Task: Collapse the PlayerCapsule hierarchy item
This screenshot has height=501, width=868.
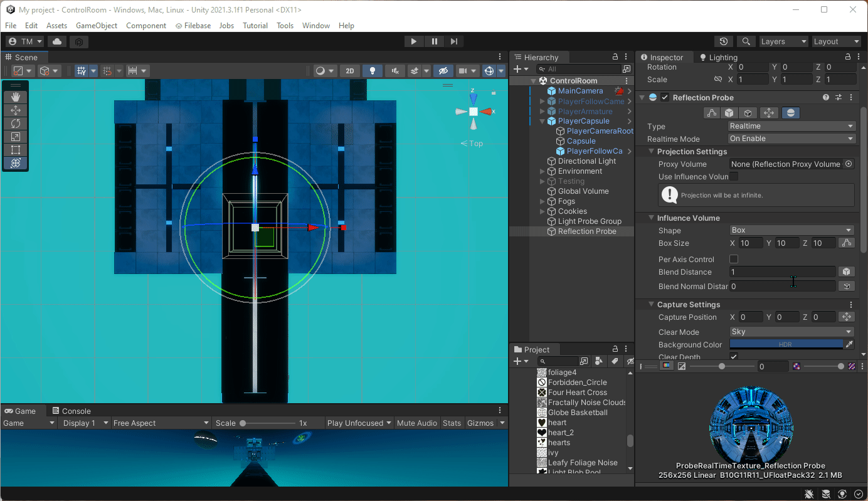Action: [542, 120]
